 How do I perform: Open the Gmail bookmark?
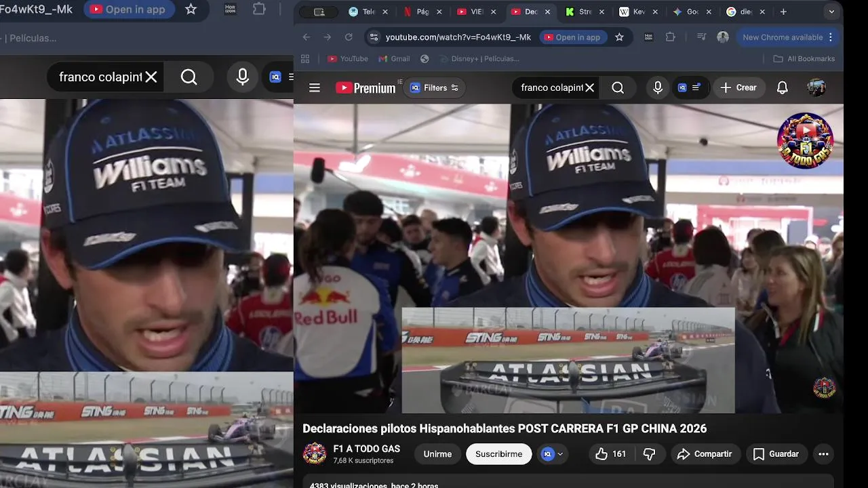tap(394, 59)
